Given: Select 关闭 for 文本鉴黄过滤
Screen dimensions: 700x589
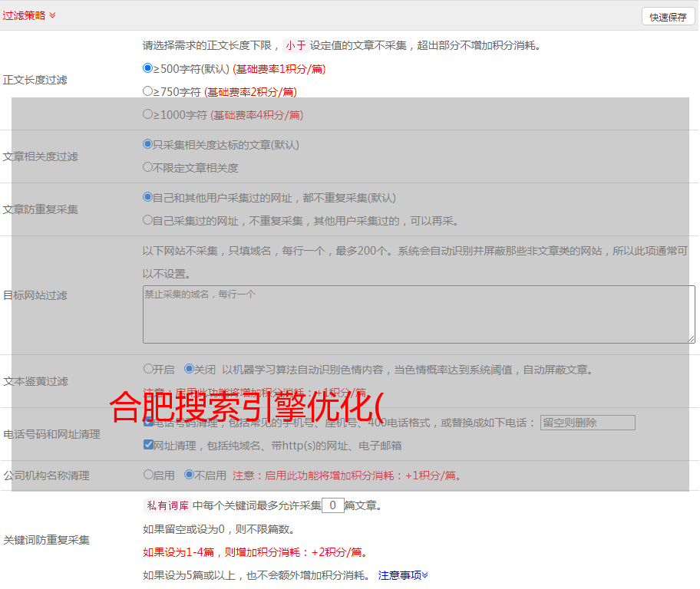Looking at the screenshot, I should (189, 369).
